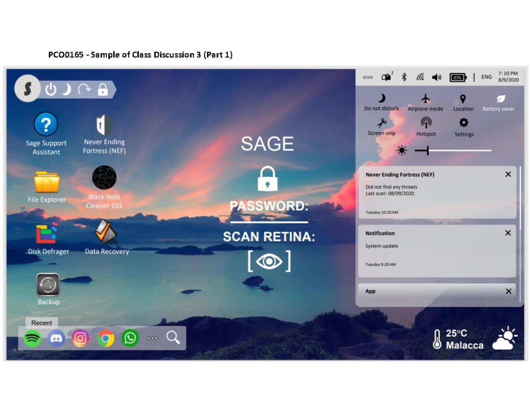Open Settings from the quick panel

click(x=464, y=127)
